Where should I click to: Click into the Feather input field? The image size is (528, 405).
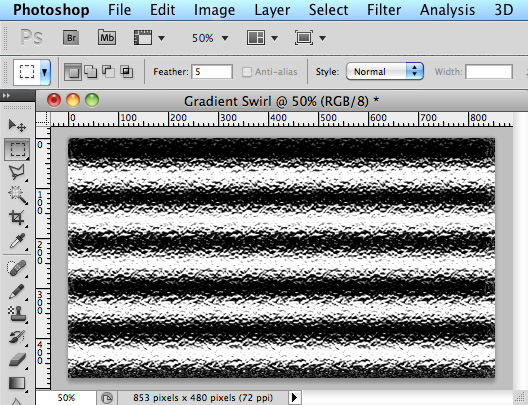coord(212,72)
